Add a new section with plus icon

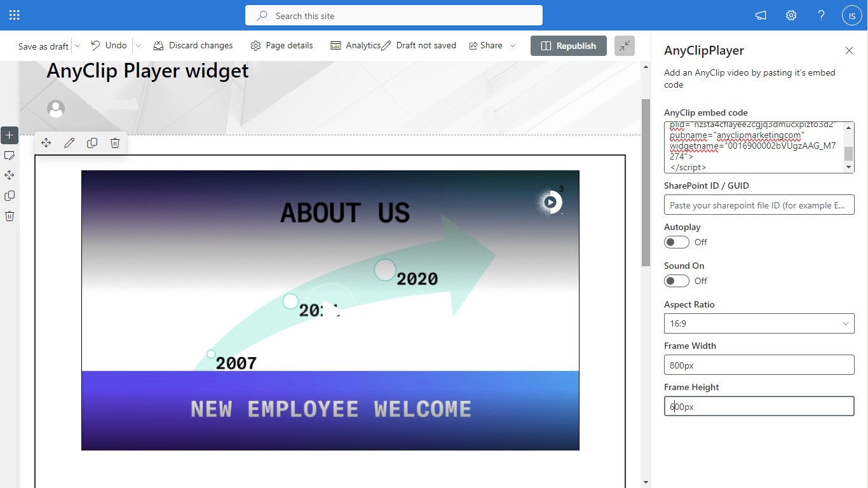10,135
